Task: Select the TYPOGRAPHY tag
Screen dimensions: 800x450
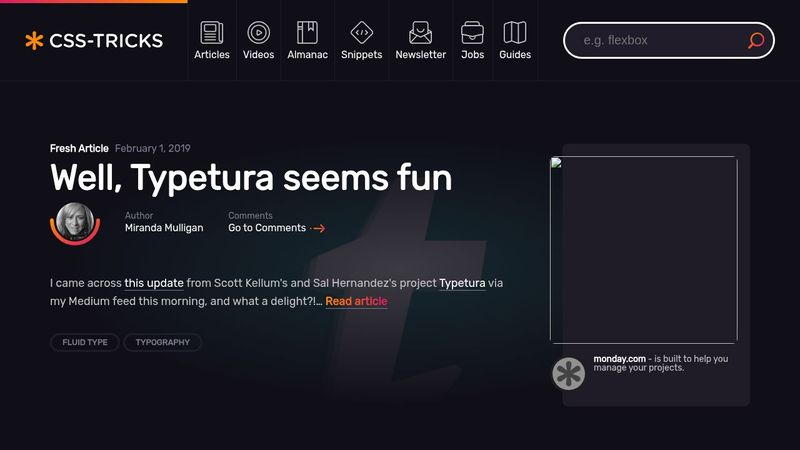Action: pos(162,342)
